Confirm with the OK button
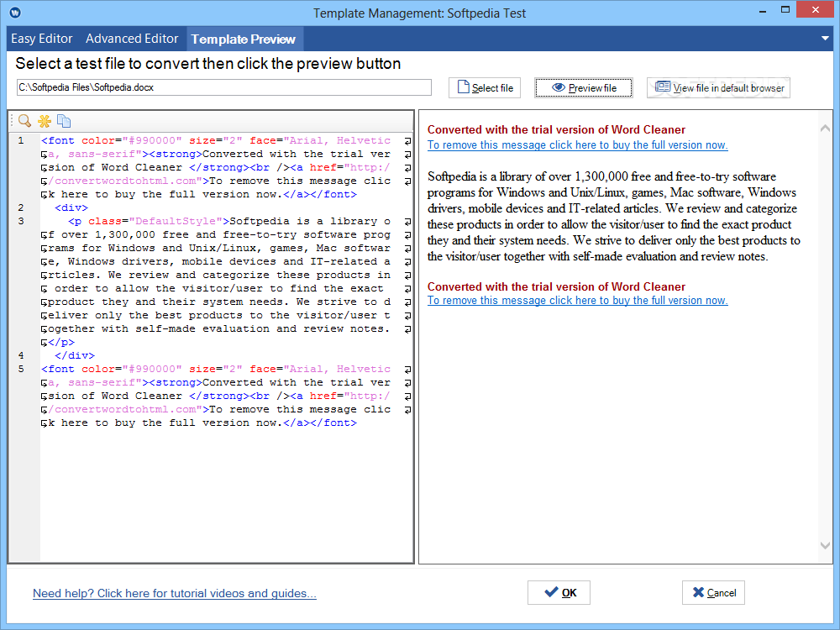The width and height of the screenshot is (840, 630). (559, 592)
